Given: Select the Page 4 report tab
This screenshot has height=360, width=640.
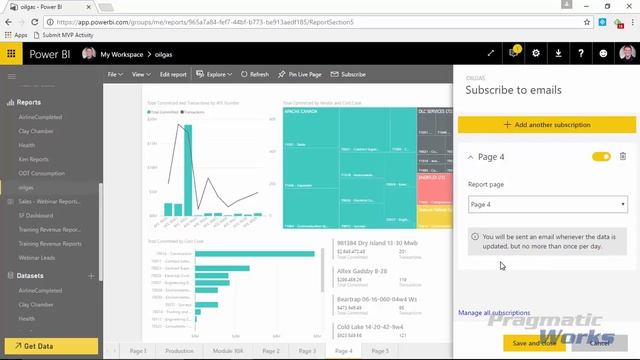Looking at the screenshot, I should [x=344, y=351].
